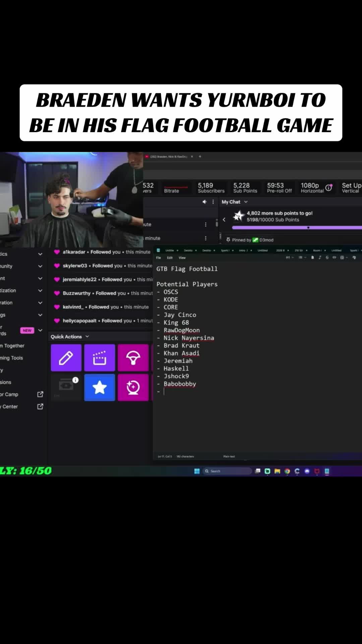Screen dimensions: 362x644
Task: Expand the Quick Actions dropdown
Action: tap(87, 336)
